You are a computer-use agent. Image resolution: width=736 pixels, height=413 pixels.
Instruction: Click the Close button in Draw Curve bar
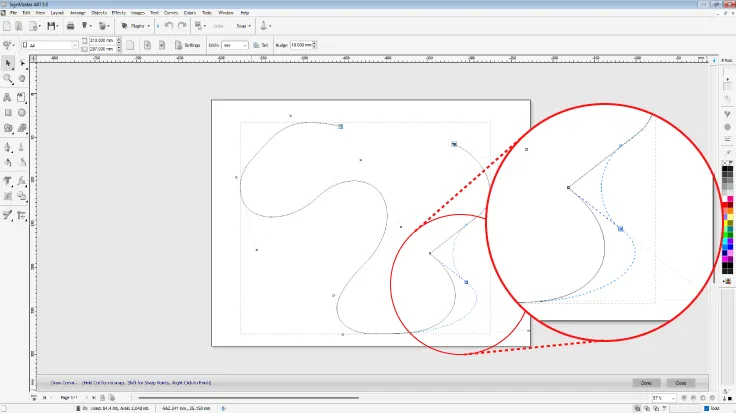click(x=681, y=383)
